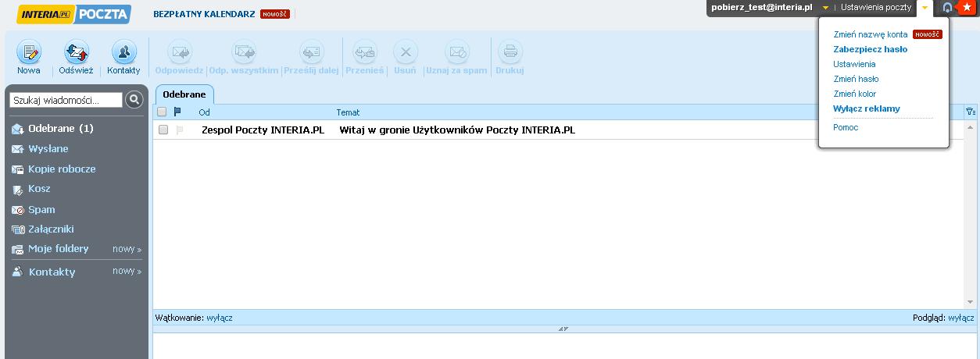Image resolution: width=980 pixels, height=359 pixels.
Task: Click sender Zespol Poczty INTERIA.PL
Action: click(263, 130)
